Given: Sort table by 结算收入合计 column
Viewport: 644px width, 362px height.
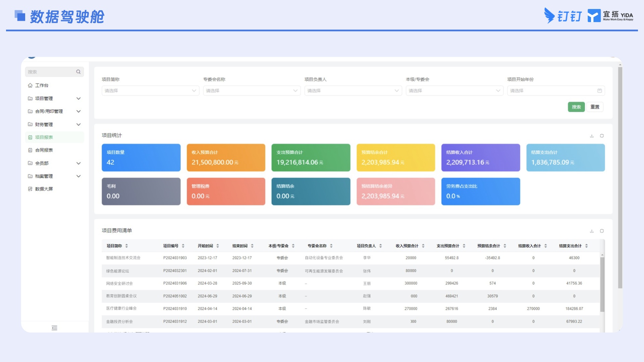Looking at the screenshot, I should point(546,246).
